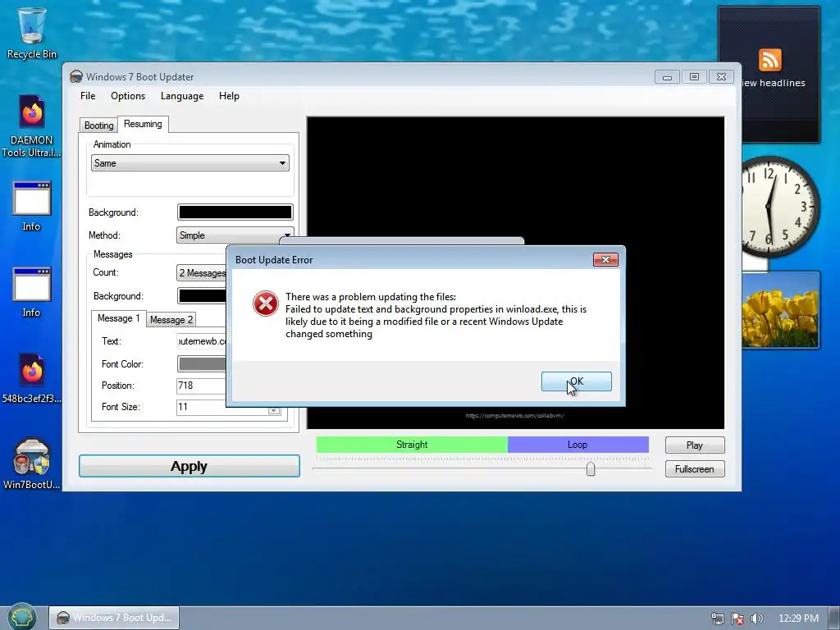Select the second Info desktop icon below
The image size is (840, 630).
32,292
